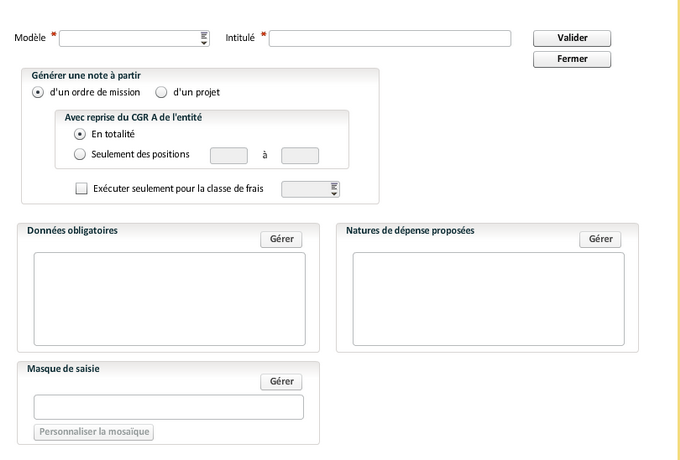The image size is (680, 460).
Task: Click inside the Modèle combo box field
Action: click(130, 38)
